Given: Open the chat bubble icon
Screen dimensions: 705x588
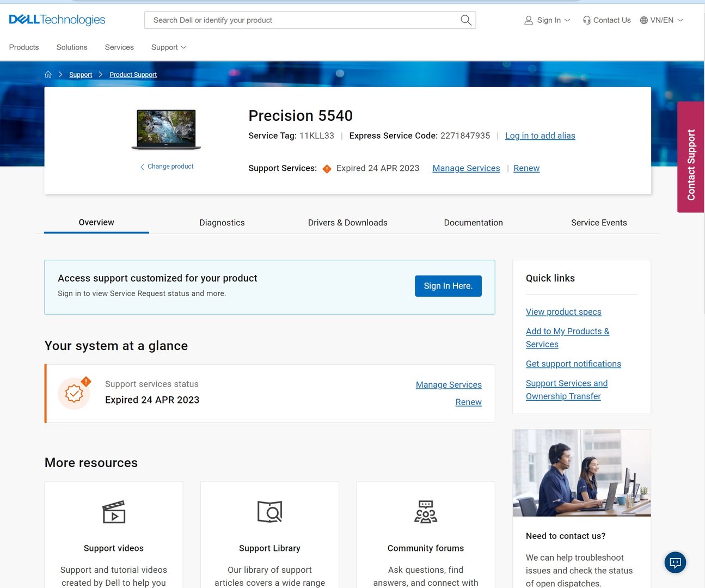Looking at the screenshot, I should click(x=675, y=562).
